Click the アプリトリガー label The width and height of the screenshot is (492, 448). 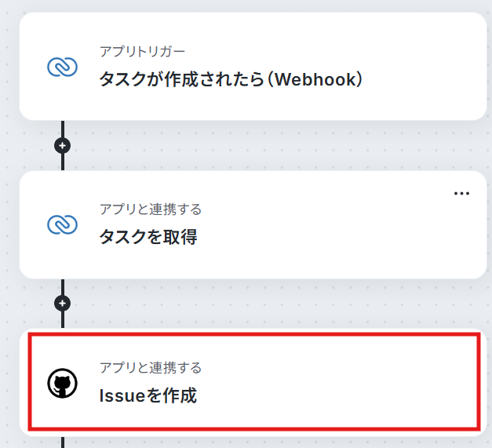pyautogui.click(x=142, y=52)
